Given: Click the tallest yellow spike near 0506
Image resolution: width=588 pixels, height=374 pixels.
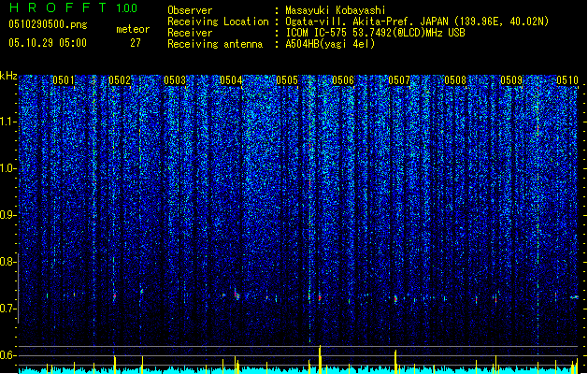Looking at the screenshot, I should 320,359.
